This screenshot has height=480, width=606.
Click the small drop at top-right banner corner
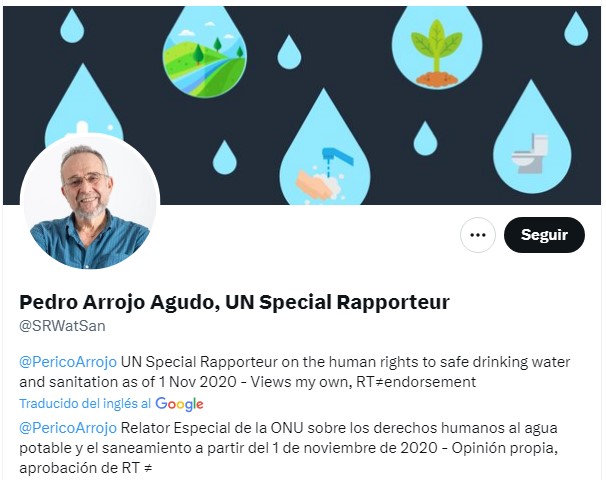pyautogui.click(x=576, y=28)
